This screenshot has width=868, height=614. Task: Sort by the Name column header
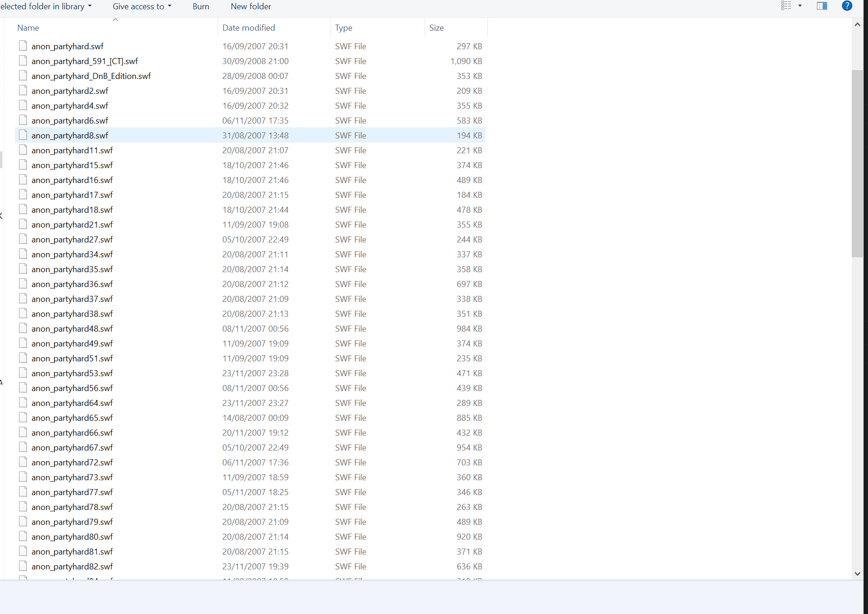(x=28, y=28)
